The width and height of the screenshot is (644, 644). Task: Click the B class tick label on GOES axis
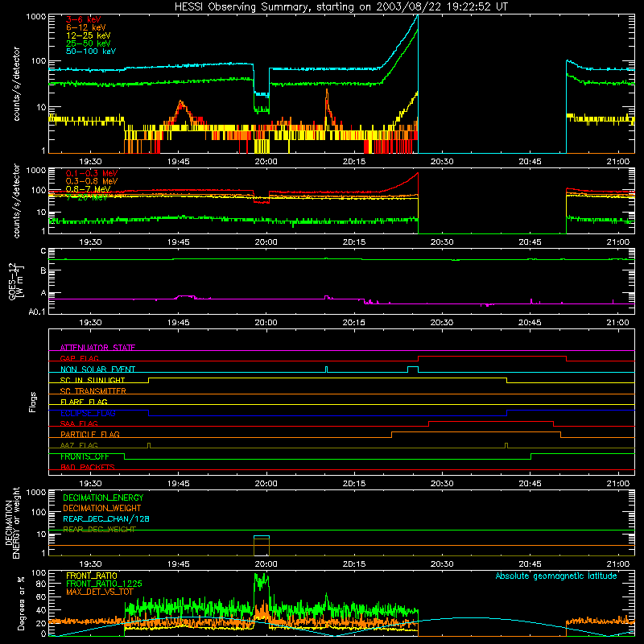click(x=43, y=270)
